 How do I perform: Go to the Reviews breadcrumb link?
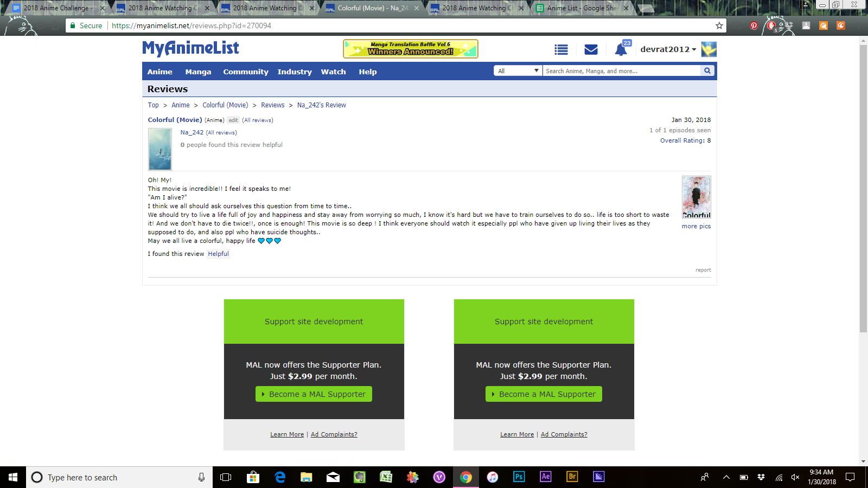coord(273,105)
